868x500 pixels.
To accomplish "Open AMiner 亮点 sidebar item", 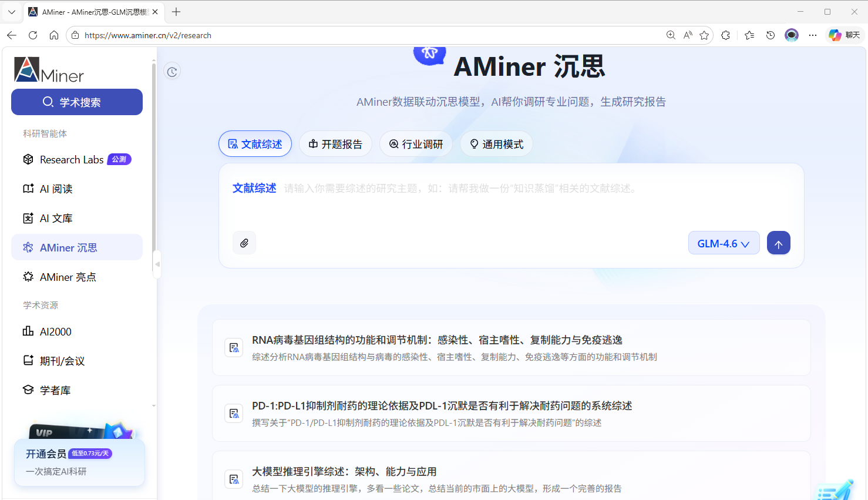I will pyautogui.click(x=77, y=277).
